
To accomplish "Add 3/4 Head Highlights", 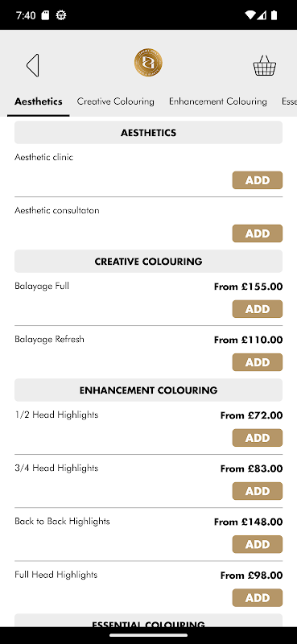I will click(x=257, y=491).
